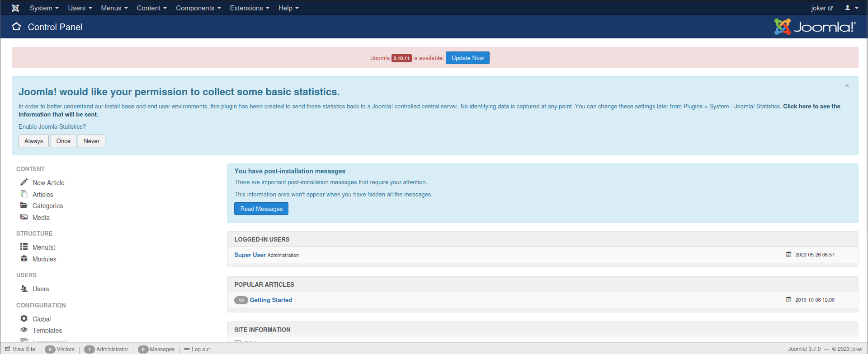Click the Update Now button

[x=467, y=58]
